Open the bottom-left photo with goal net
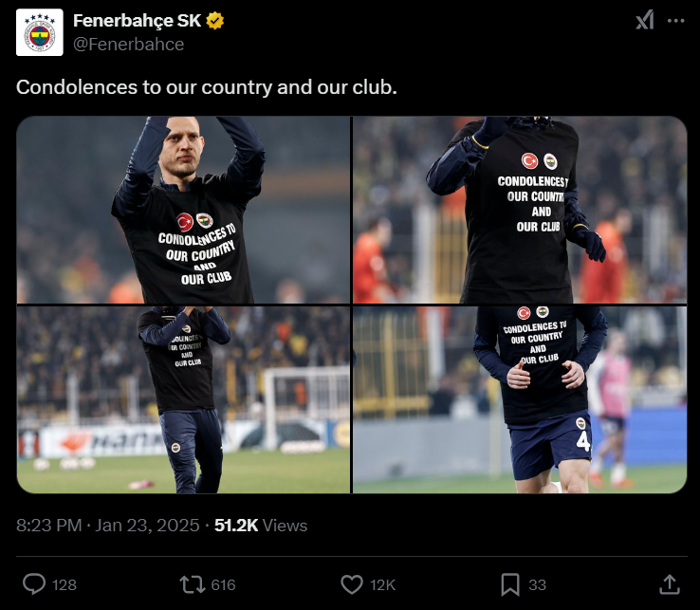 [184, 399]
